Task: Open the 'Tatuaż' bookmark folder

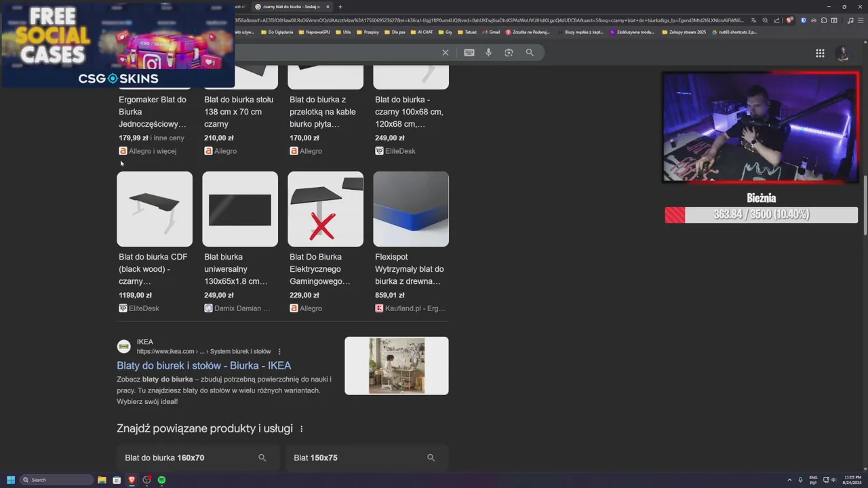Action: coord(467,32)
